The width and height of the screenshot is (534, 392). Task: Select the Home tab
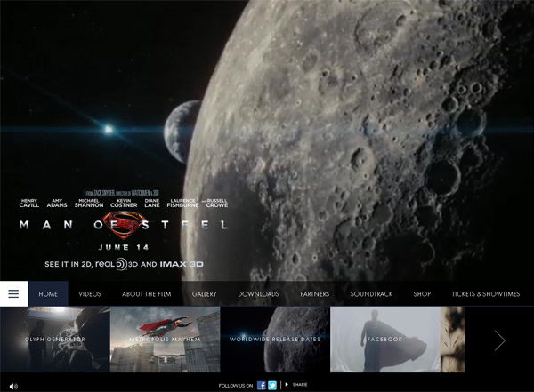pos(48,293)
